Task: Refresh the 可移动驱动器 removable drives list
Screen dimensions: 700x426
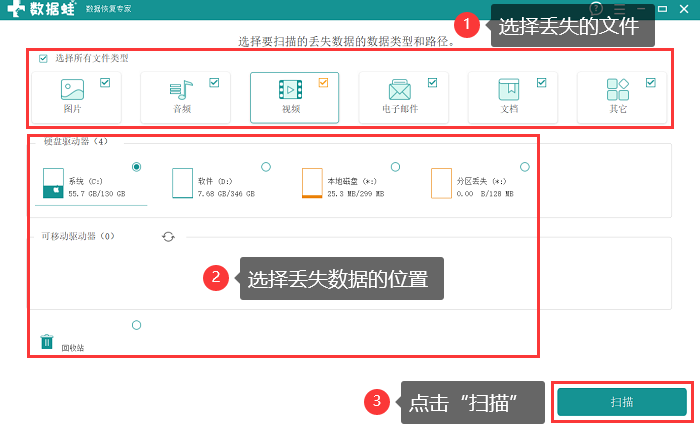Action: coord(168,237)
